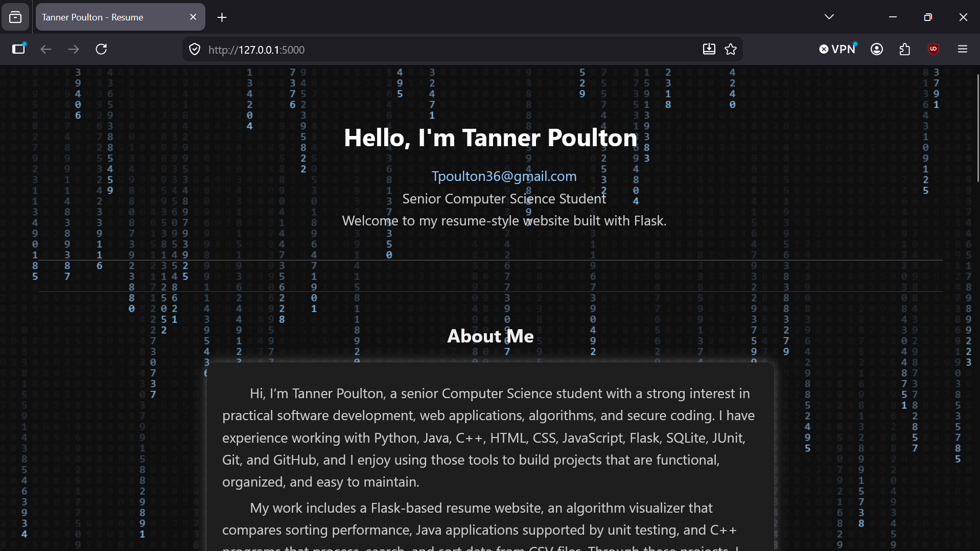The image size is (980, 551).
Task: Select the Tanner Poulton - Resume tab
Action: click(x=121, y=17)
